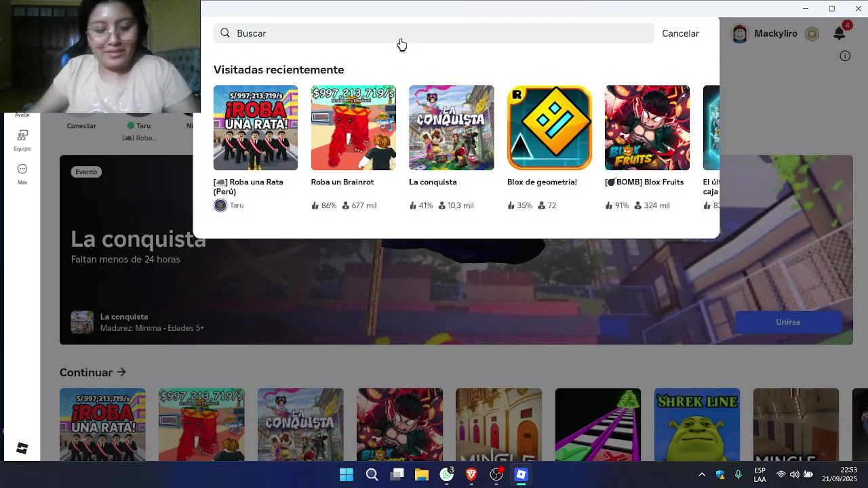The image size is (868, 488).
Task: Click the Evento badge on the banner
Action: tap(86, 172)
